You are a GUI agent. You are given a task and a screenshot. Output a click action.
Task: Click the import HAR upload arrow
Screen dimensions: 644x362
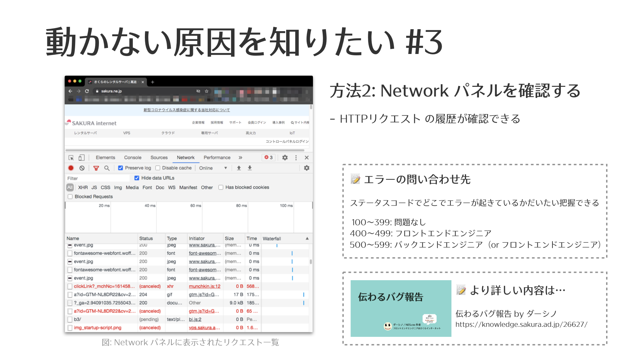239,168
